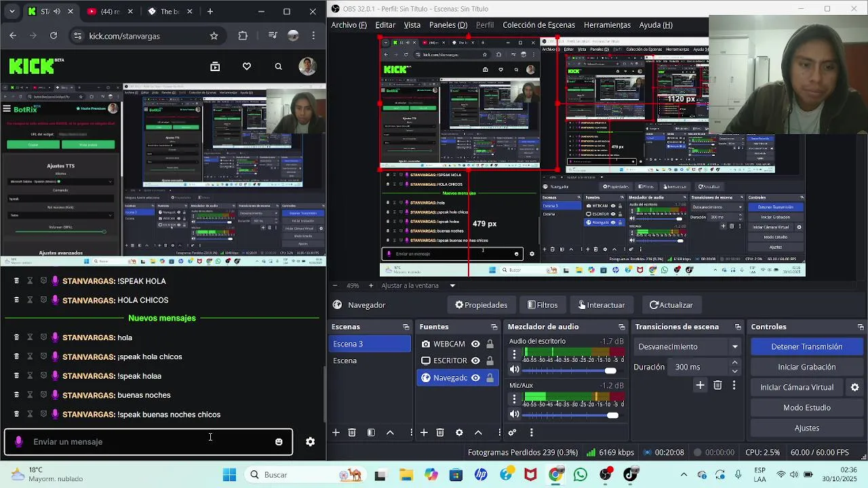The image size is (868, 488).
Task: Open Kick search magnifier icon
Action: [278, 66]
